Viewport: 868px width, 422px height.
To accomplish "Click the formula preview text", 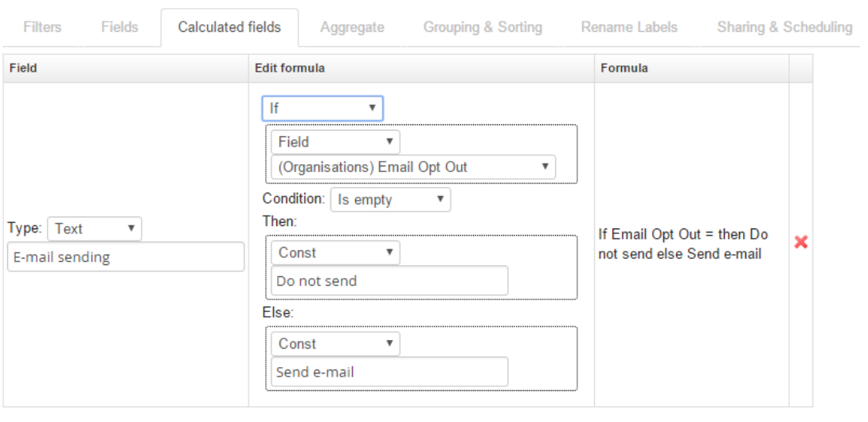I will [682, 244].
